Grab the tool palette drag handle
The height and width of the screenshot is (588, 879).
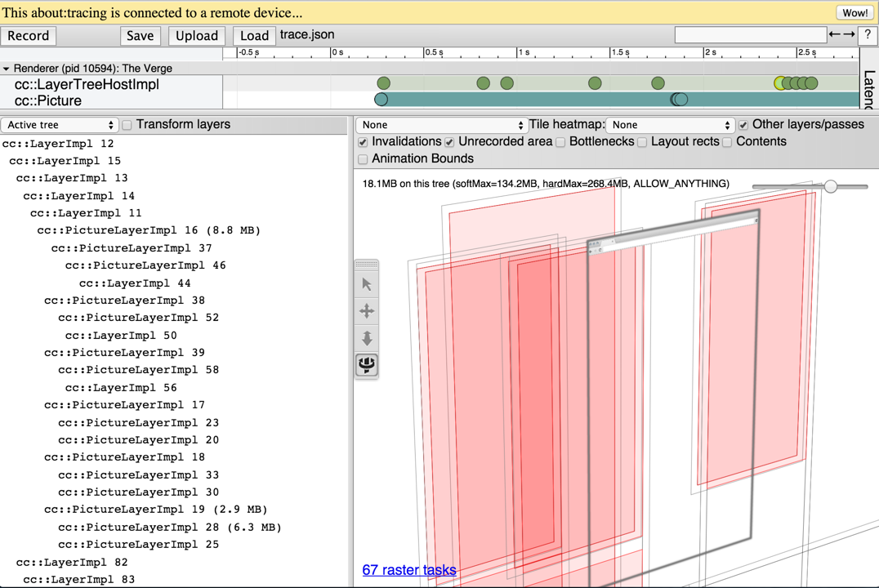[367, 265]
